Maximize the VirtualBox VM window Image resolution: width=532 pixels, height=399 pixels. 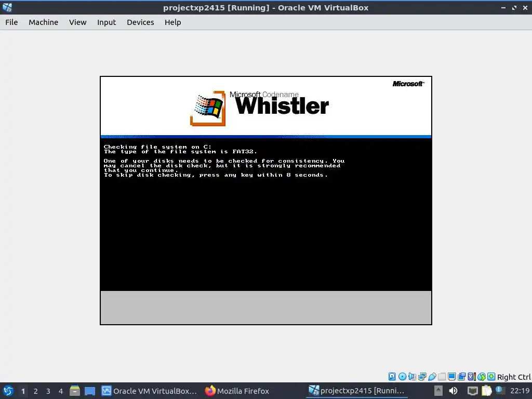click(514, 7)
